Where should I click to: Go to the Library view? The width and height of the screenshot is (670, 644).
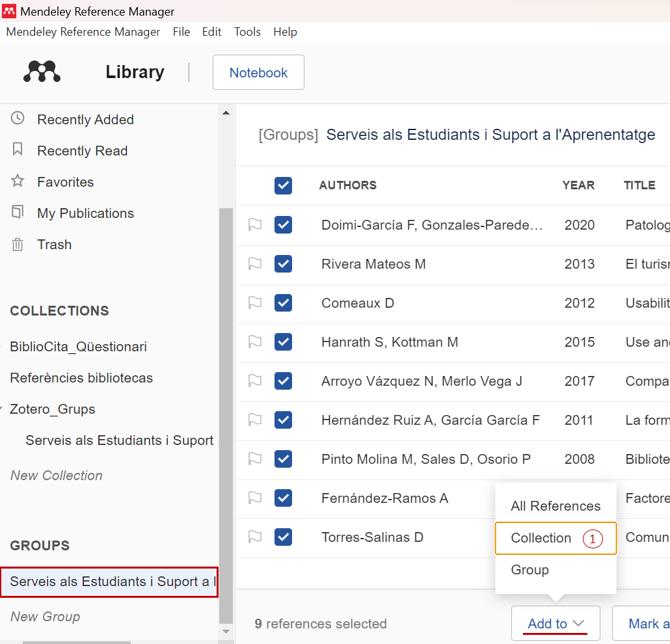point(135,72)
